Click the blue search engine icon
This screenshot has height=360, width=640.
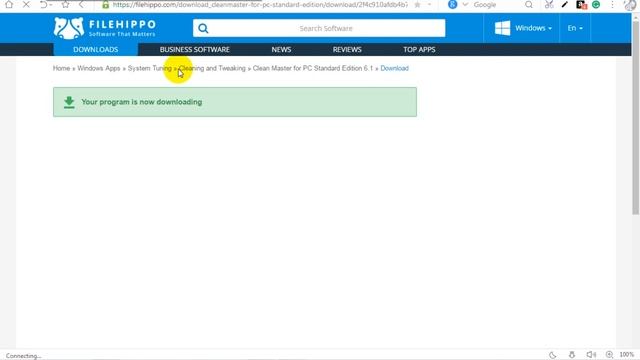coord(452,4)
